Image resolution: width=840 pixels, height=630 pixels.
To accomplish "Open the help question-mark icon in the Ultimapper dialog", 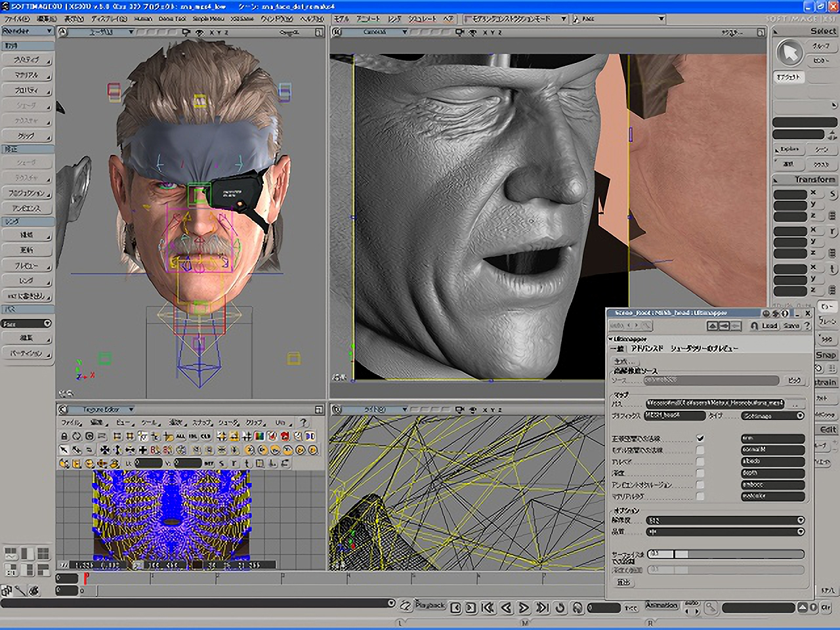I will 808,325.
